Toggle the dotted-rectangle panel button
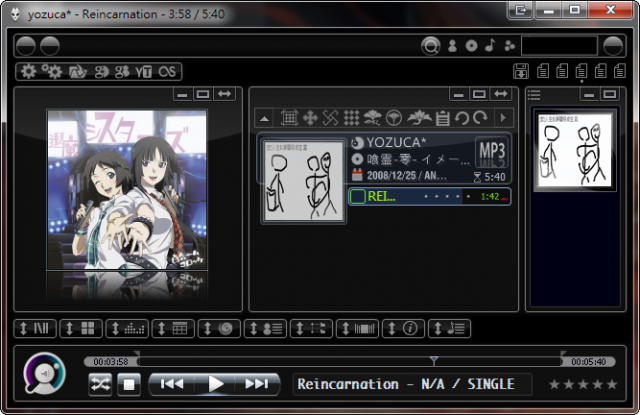 [311, 328]
